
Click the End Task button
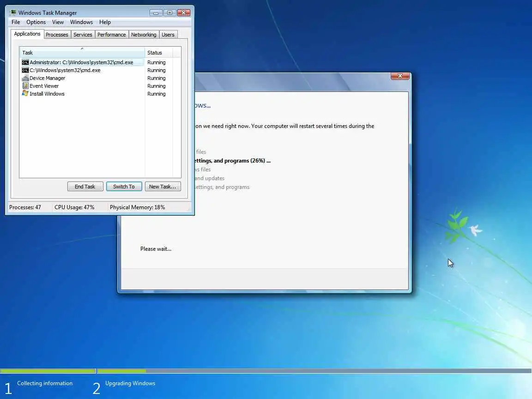tap(85, 187)
